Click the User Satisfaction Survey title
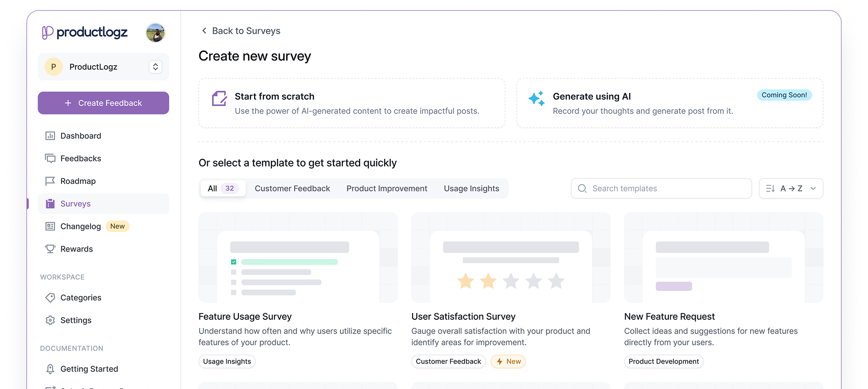Viewport: 868px width, 389px height. pyautogui.click(x=464, y=317)
